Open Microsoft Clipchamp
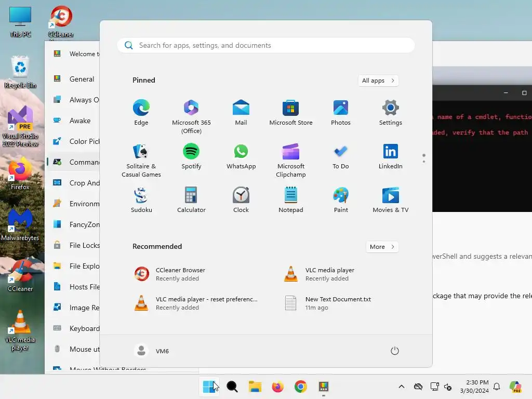The height and width of the screenshot is (399, 532). point(291,161)
